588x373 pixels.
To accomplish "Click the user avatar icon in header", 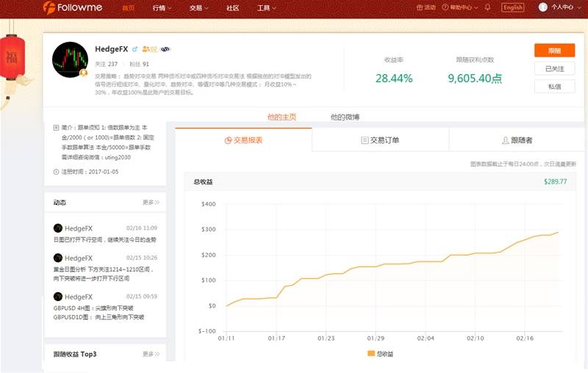I will [542, 7].
